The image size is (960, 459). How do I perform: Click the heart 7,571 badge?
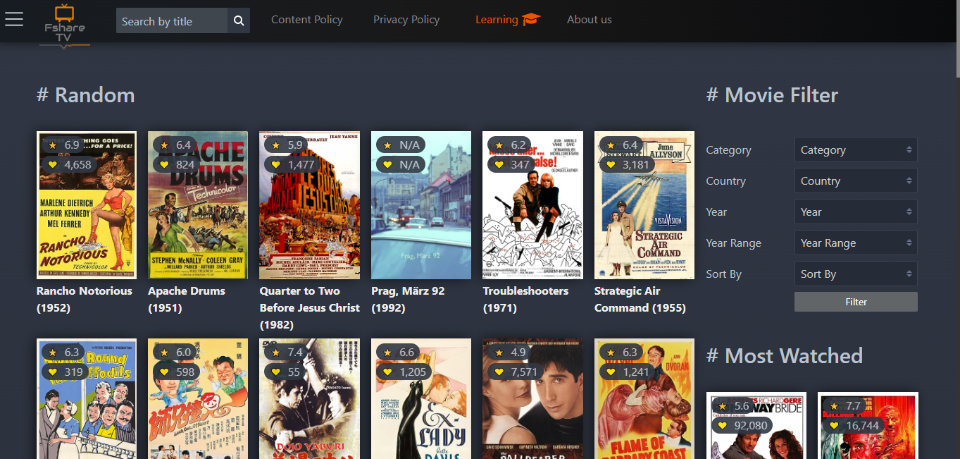516,372
